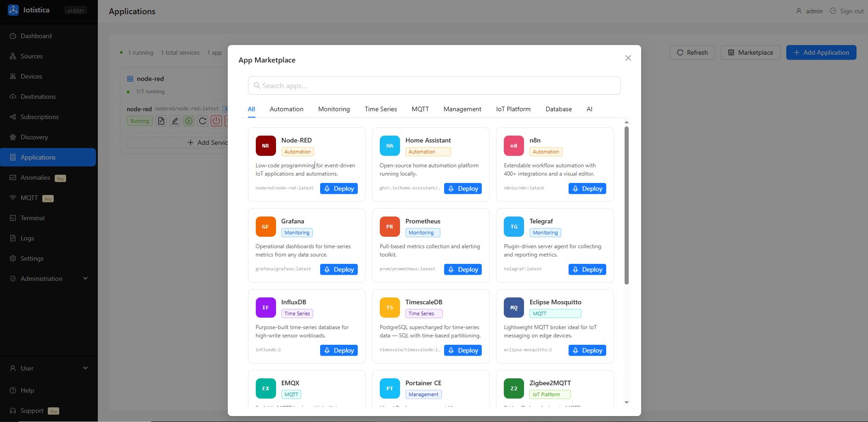Click Sign out link
The height and width of the screenshot is (422, 868).
point(847,11)
